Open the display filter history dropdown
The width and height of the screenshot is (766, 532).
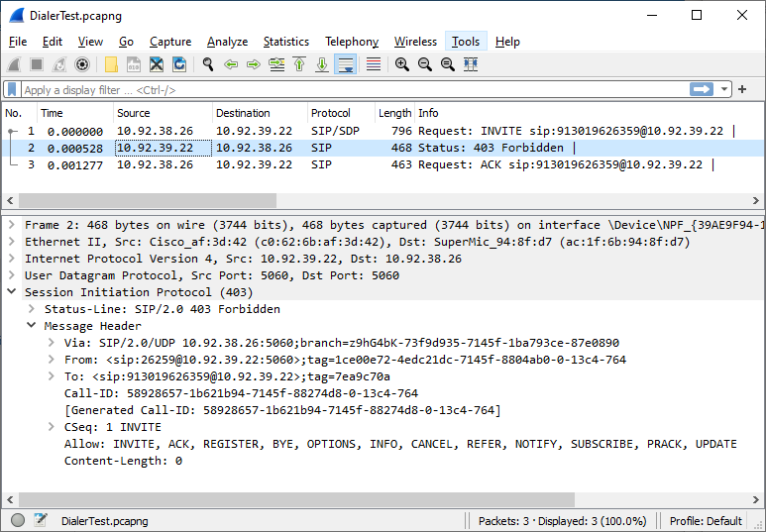pos(725,90)
